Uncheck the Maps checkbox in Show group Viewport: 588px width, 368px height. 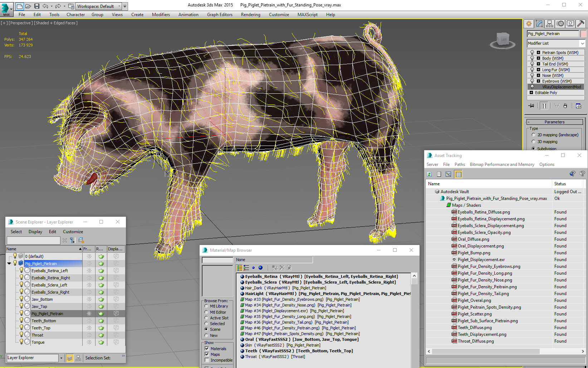(x=207, y=354)
